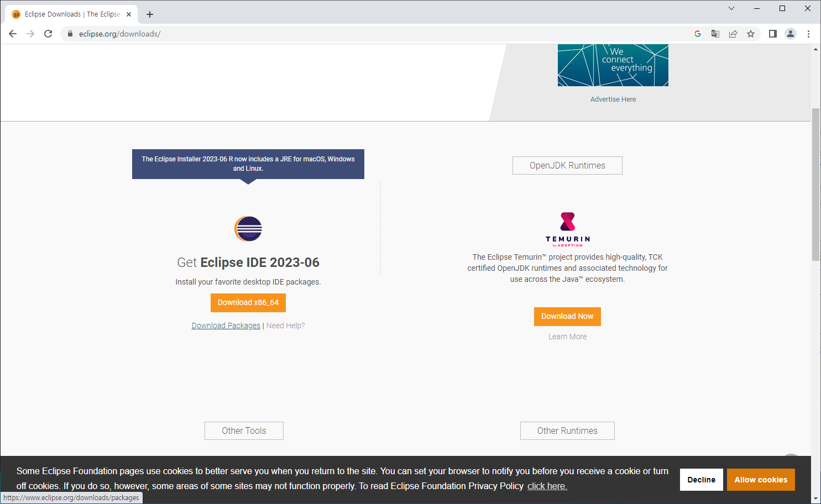
Task: Click the Eclipse favicon on the tab
Action: (x=16, y=14)
